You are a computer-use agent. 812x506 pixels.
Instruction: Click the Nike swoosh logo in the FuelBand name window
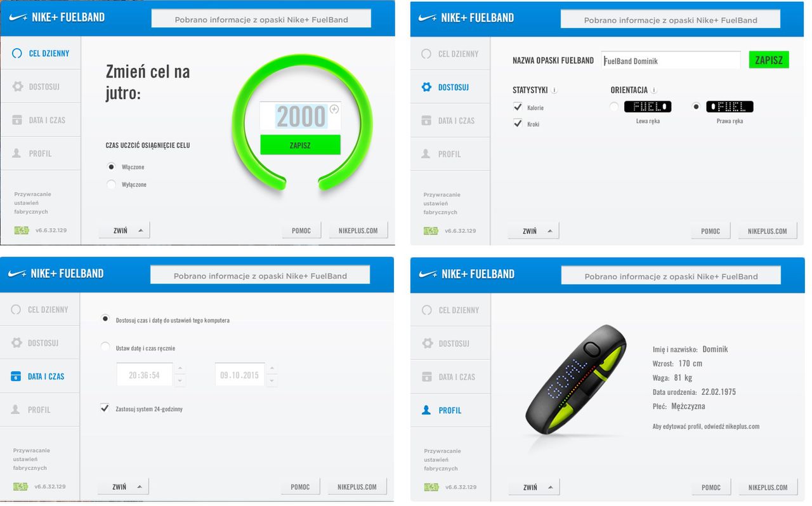coord(428,18)
